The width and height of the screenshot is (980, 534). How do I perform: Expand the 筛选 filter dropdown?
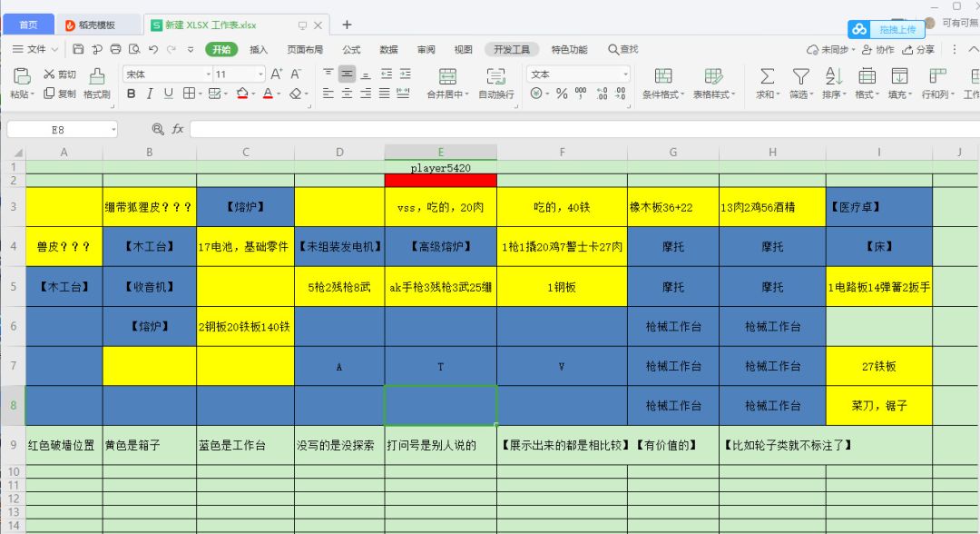811,94
